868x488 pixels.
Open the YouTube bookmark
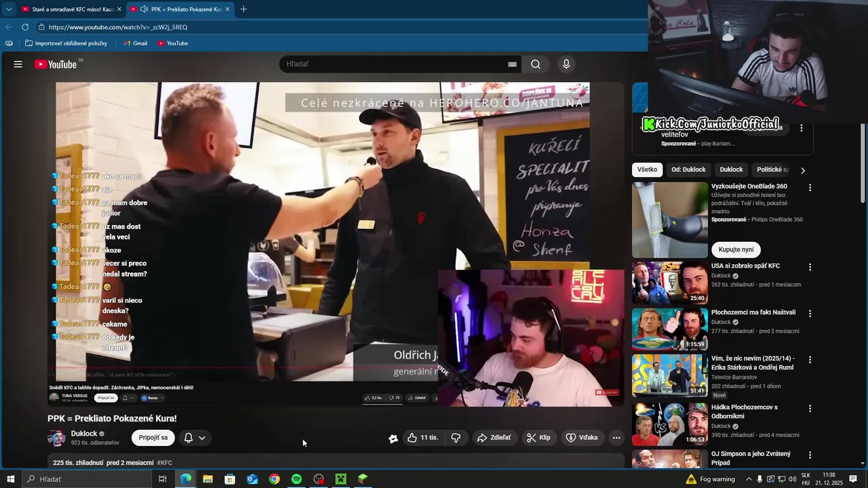coord(172,43)
